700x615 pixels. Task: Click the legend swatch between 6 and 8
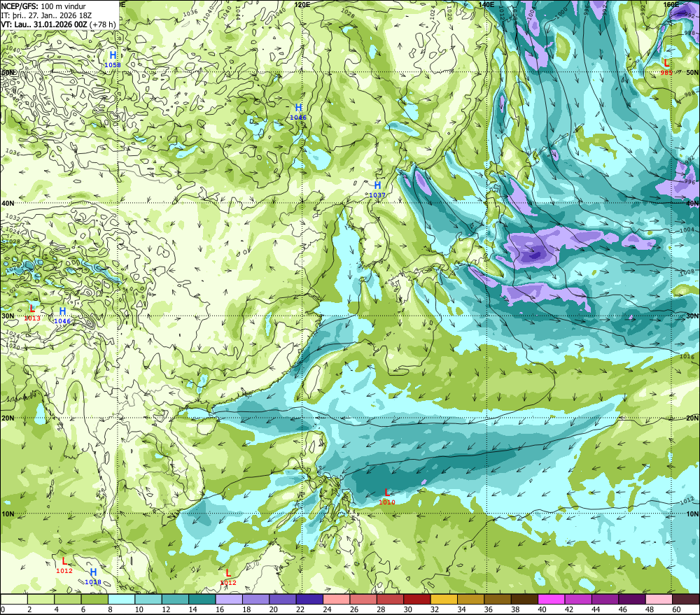94,599
